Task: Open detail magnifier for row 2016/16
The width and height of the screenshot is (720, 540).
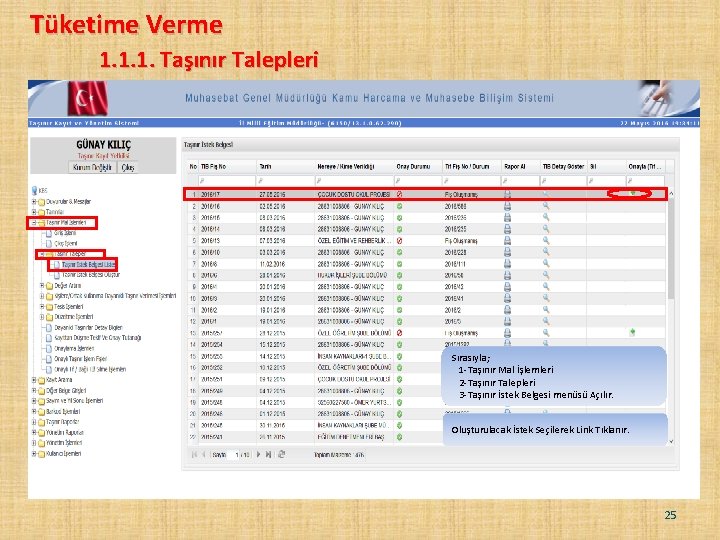Action: point(546,206)
